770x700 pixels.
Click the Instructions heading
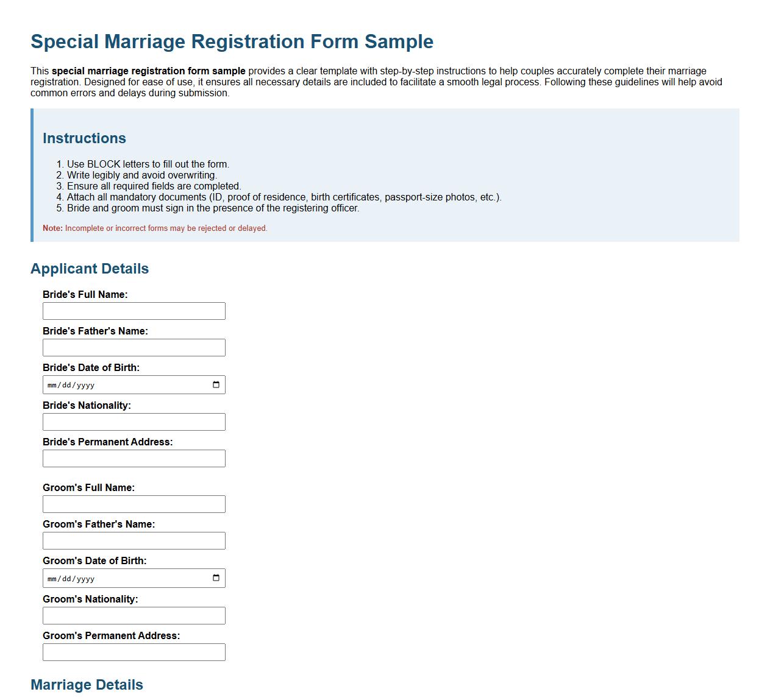click(84, 138)
